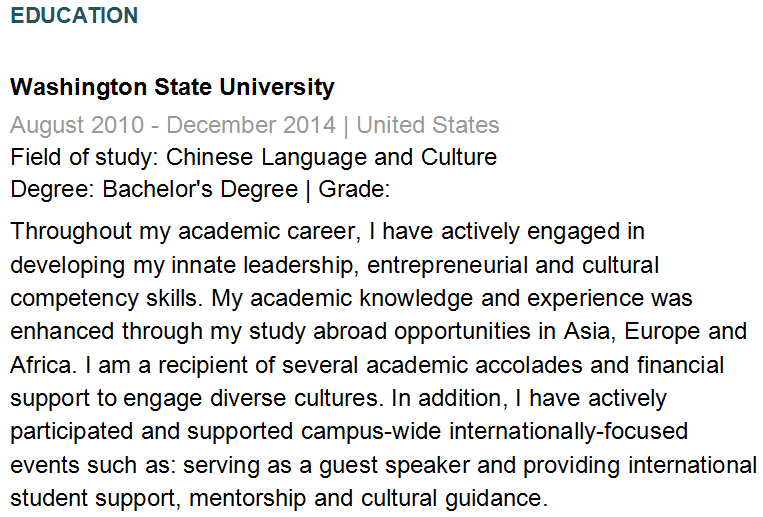Click the EDUCATION section heading
Screen dimensions: 763x517
pyautogui.click(x=74, y=16)
